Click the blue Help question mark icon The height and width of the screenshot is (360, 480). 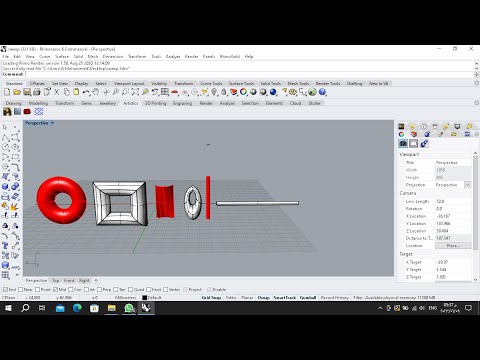point(322,92)
